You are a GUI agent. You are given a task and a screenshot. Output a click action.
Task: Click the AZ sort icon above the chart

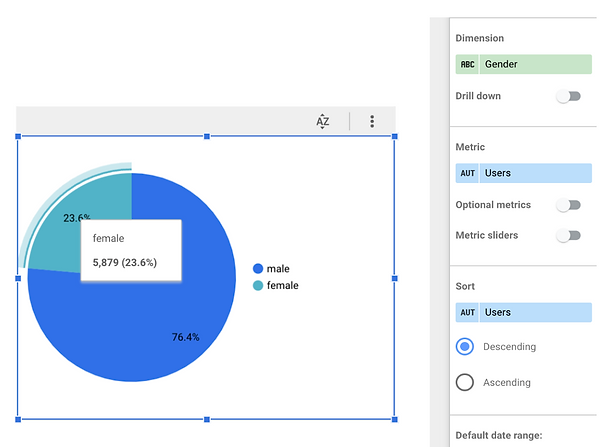(323, 121)
